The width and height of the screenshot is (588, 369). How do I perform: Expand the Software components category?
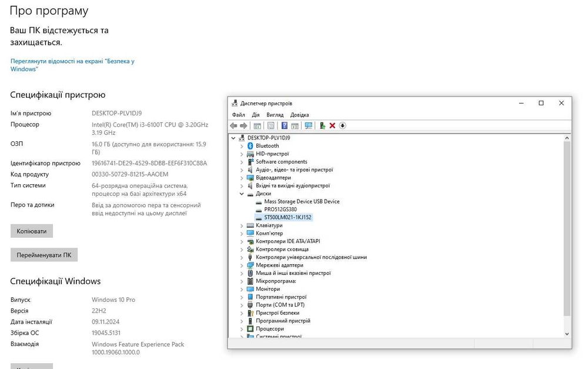pos(242,162)
